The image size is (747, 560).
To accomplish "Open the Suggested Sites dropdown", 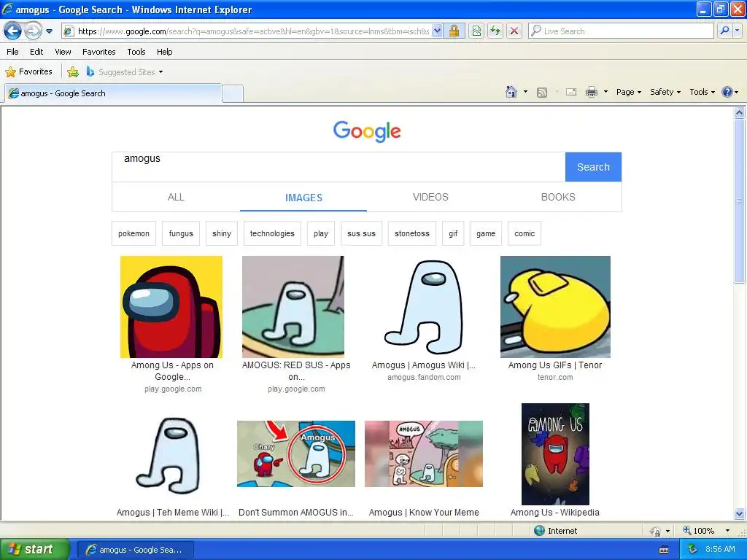I will coord(125,72).
